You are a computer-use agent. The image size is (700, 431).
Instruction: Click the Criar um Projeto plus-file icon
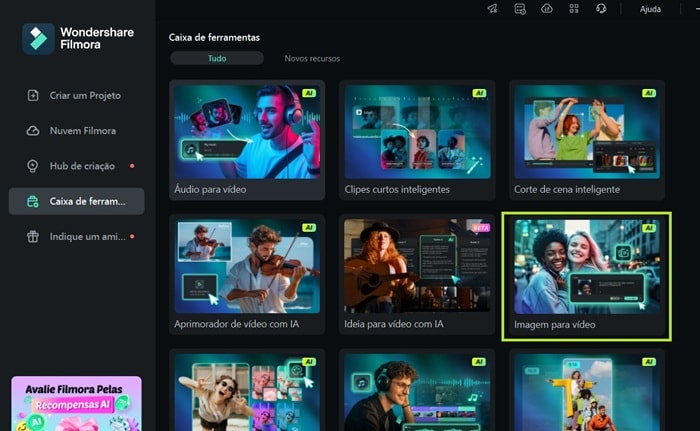[33, 95]
